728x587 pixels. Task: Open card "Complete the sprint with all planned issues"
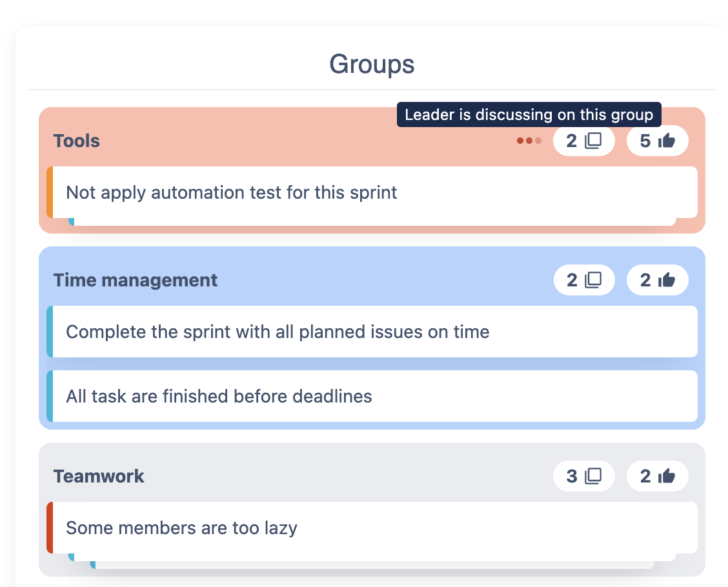click(278, 332)
